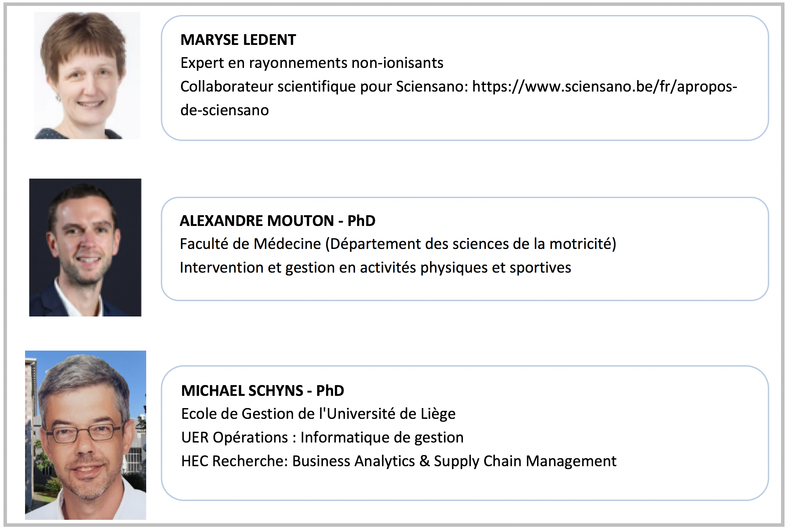Click "Ecole de Gestion de l'Université de Liège"
Screen dimensions: 788x532
[318, 414]
